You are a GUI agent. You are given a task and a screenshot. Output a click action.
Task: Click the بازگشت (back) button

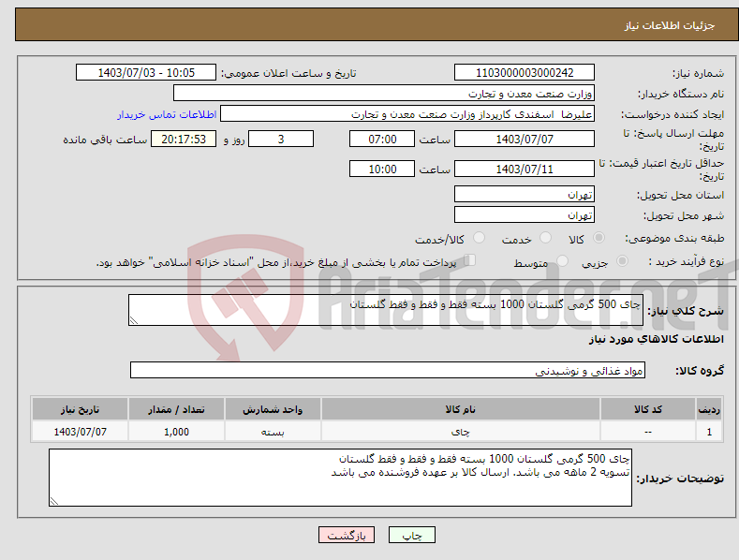coord(347,535)
